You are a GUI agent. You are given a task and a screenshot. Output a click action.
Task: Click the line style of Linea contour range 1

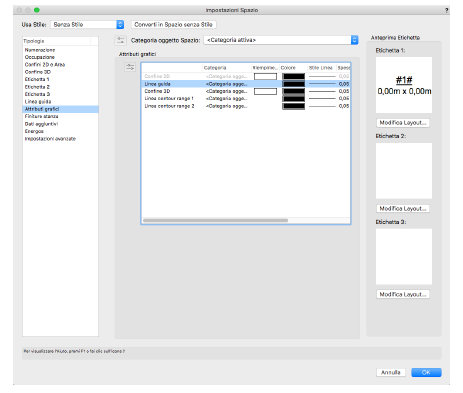point(322,99)
